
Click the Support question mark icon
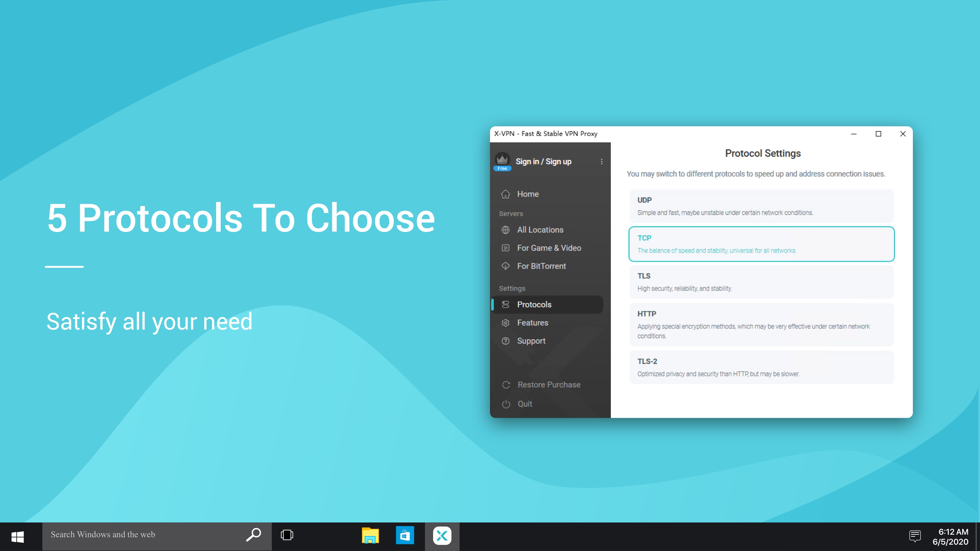click(x=505, y=341)
